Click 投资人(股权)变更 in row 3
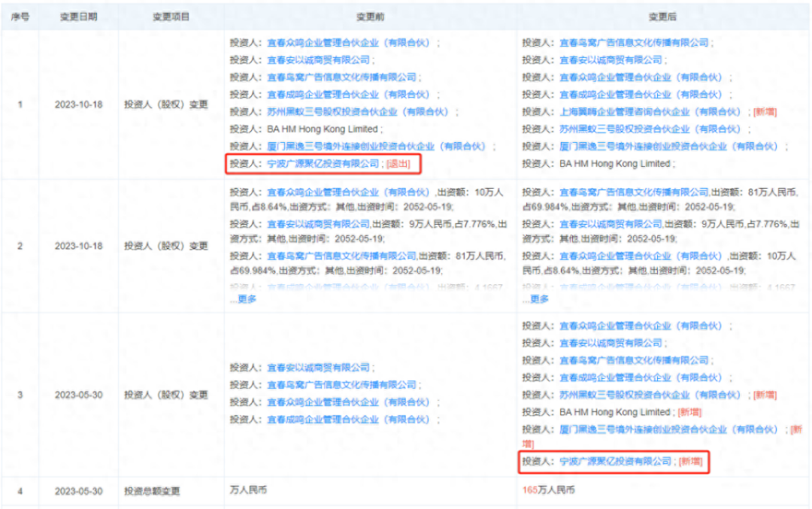Viewport: 812px width, 509px height. coord(165,395)
